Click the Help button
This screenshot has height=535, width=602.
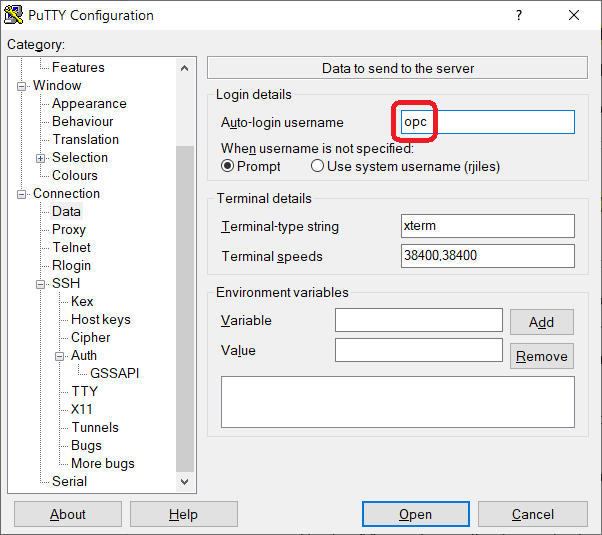tap(184, 514)
